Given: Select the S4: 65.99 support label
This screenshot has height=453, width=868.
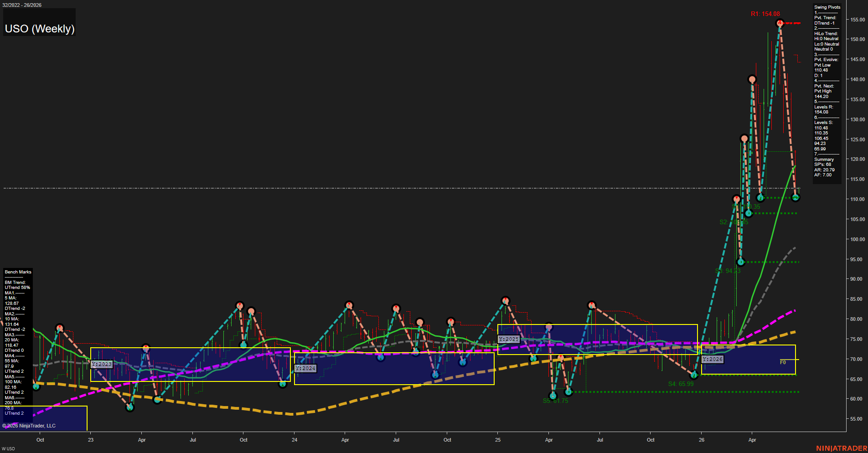Looking at the screenshot, I should [681, 384].
